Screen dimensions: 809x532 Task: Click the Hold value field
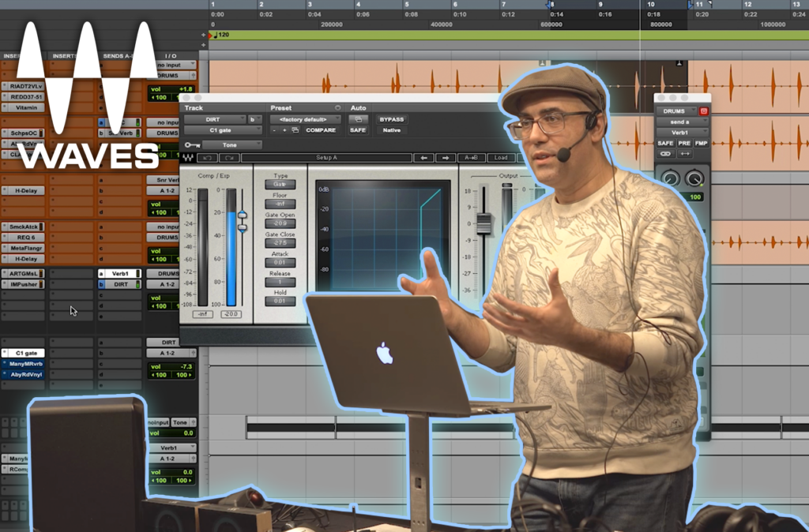tap(280, 302)
